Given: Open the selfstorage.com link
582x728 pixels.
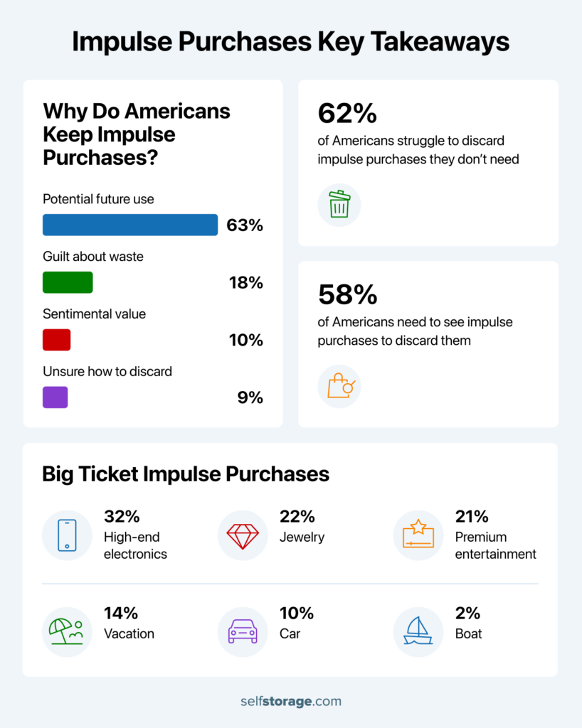Looking at the screenshot, I should click(290, 701).
